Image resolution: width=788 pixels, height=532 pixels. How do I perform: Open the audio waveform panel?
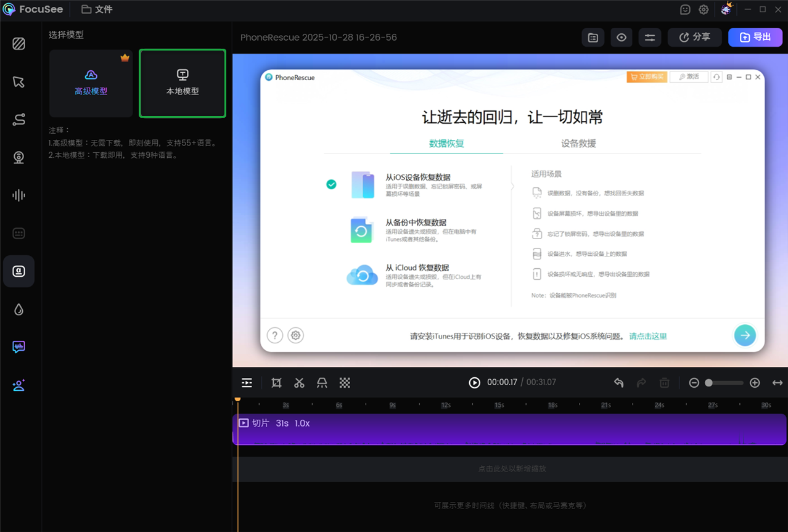18,195
